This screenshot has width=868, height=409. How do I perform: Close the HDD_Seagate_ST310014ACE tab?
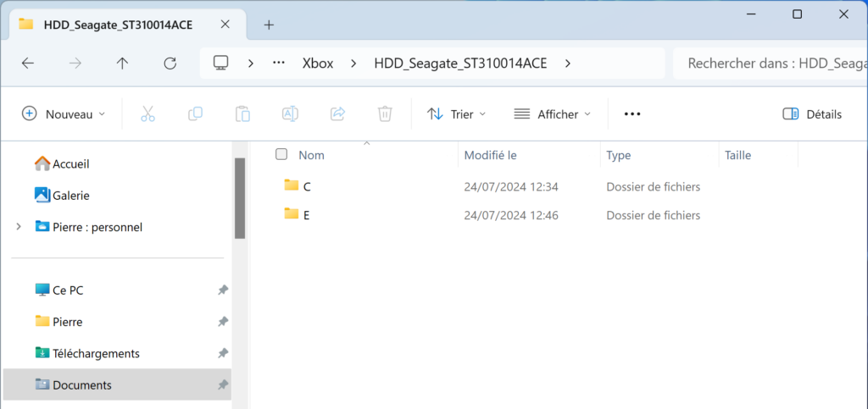click(225, 25)
